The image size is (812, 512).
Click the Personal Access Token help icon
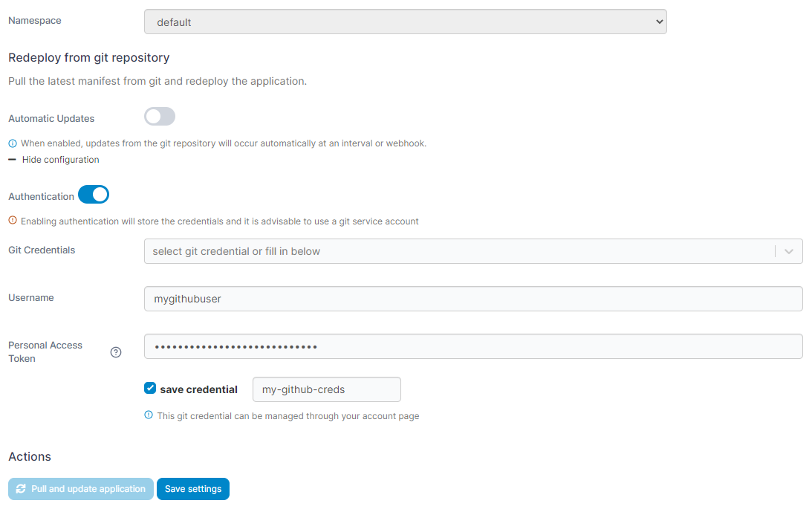tap(116, 352)
